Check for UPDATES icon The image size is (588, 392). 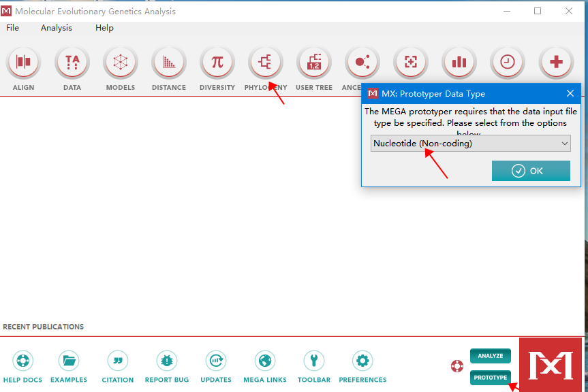coord(216,361)
